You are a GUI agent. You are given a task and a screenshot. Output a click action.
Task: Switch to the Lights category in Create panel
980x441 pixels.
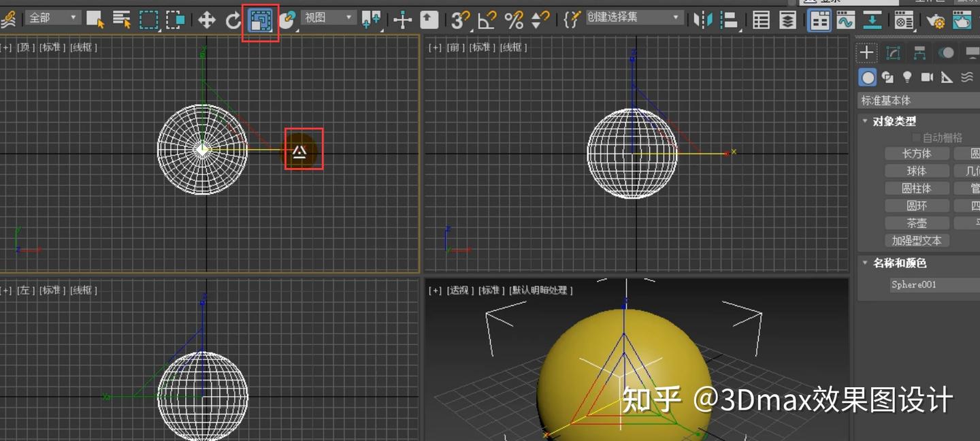point(906,77)
